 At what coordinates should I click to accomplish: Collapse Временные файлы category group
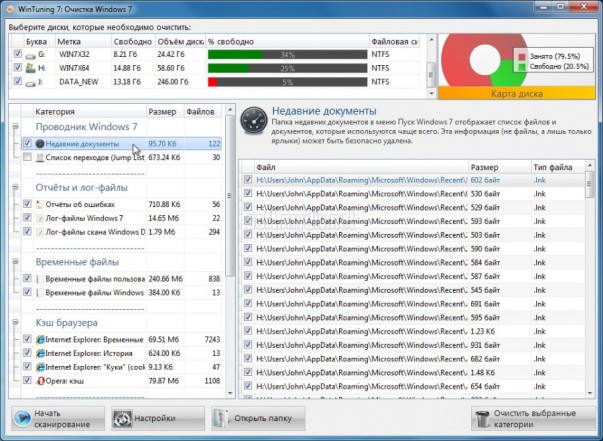coord(15,261)
